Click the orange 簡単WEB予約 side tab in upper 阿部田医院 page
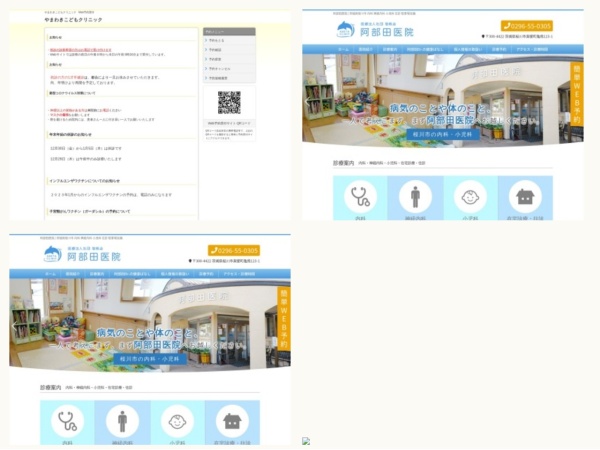Screen dimensions: 600x450 [577, 93]
